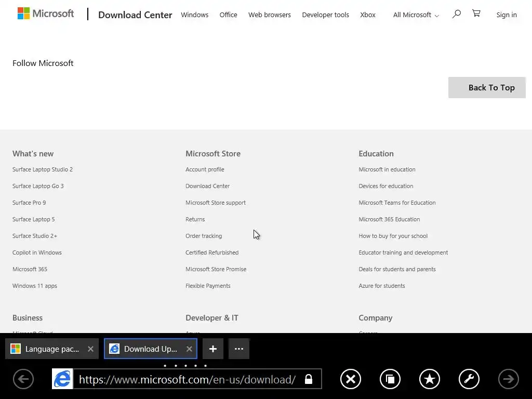Screen dimensions: 532x399
Task: Open the Office nav item
Action: [x=229, y=15]
